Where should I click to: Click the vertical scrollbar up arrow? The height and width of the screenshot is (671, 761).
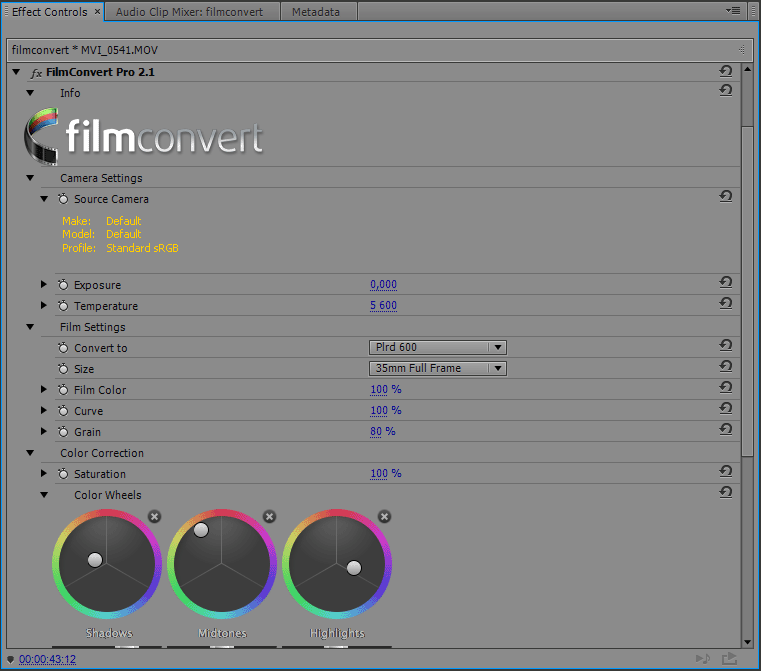click(x=747, y=69)
